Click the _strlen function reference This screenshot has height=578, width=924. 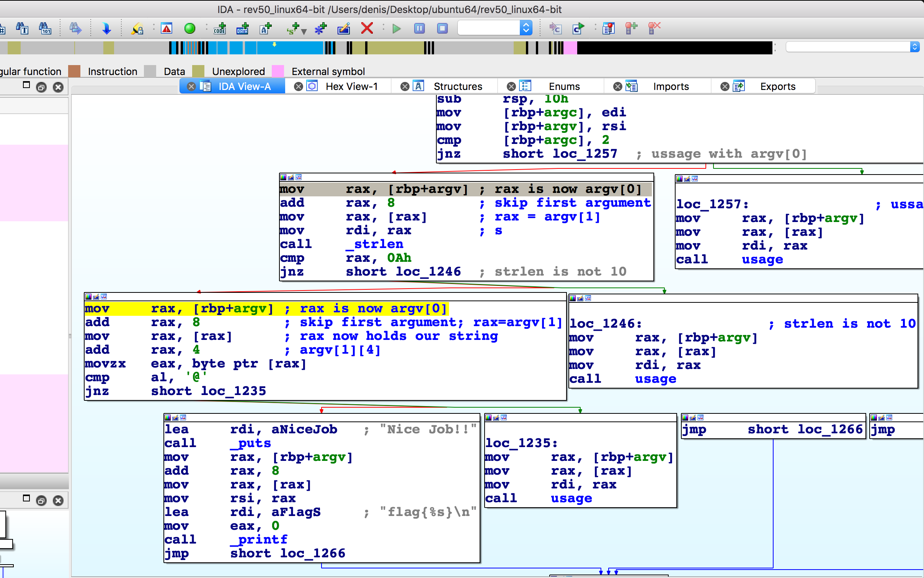375,244
